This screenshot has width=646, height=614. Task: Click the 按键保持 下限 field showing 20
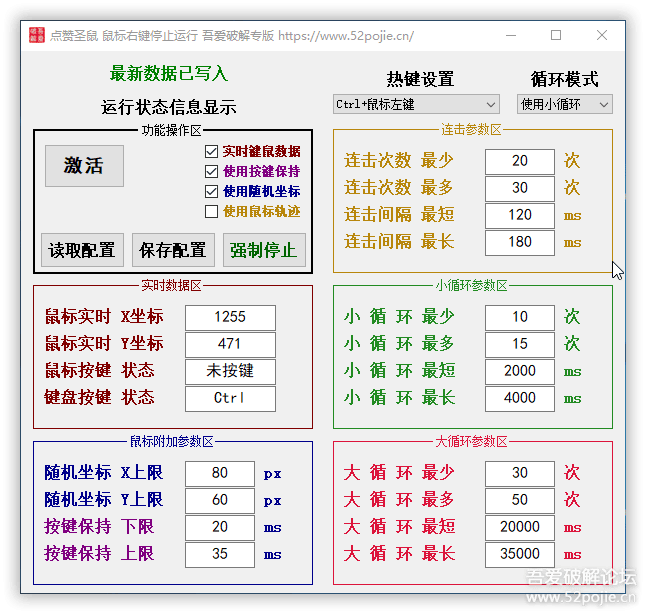click(220, 527)
